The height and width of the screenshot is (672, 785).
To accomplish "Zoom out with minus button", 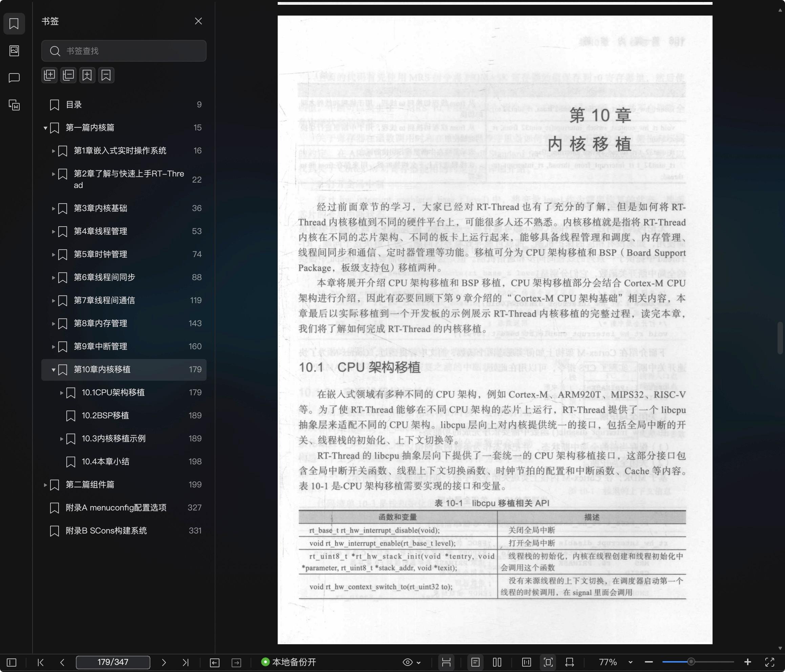I will tap(649, 662).
